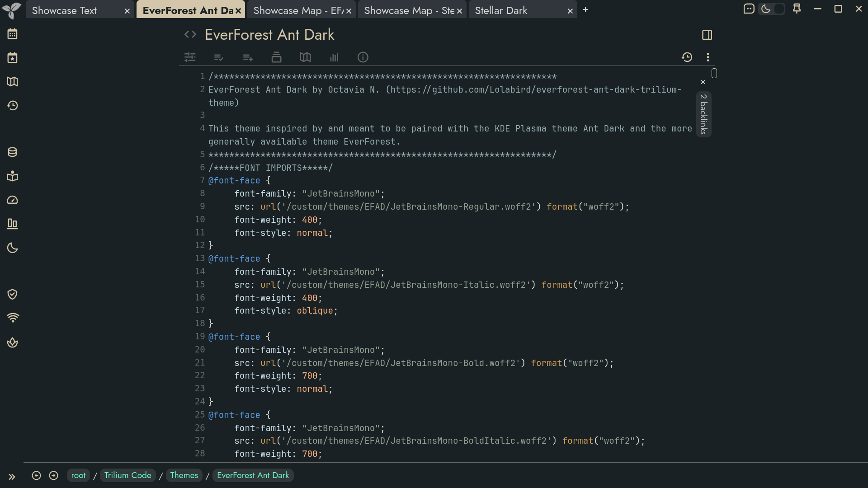Navigate to Trilium Code breadcrumb
Screen dimensions: 868x488
(x=127, y=475)
